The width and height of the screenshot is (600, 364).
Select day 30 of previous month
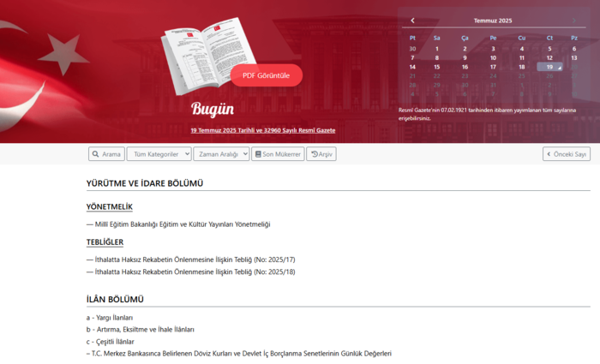coord(412,49)
